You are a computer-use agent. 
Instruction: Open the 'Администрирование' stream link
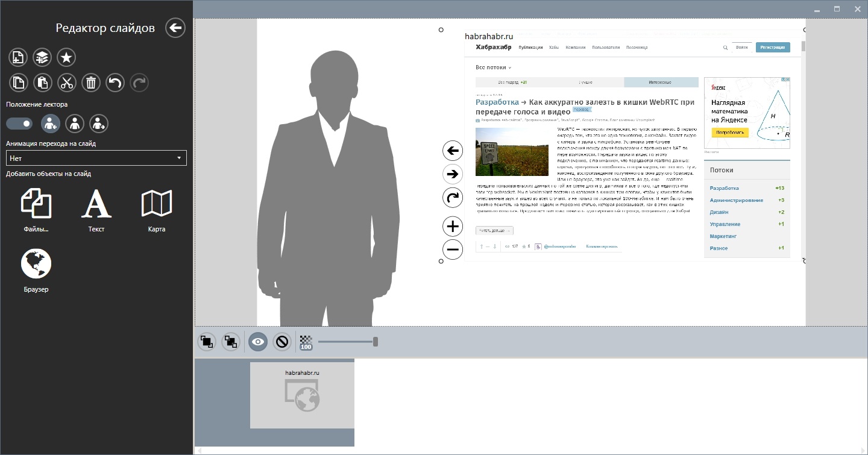pos(736,200)
